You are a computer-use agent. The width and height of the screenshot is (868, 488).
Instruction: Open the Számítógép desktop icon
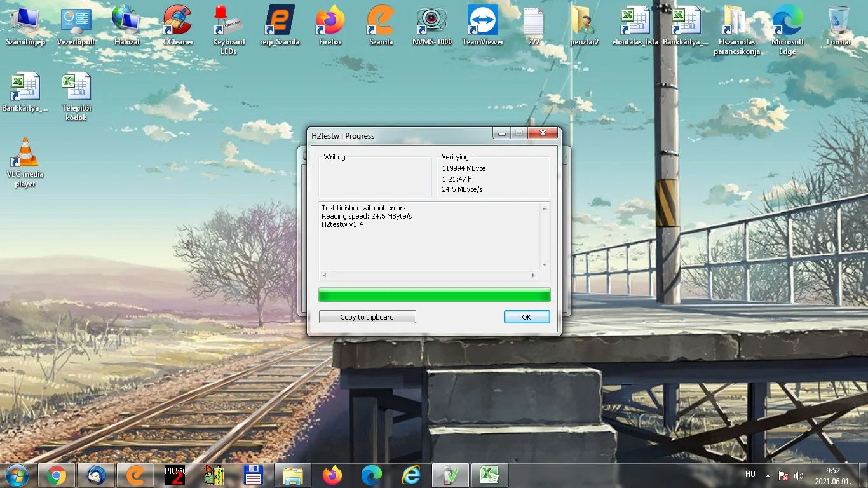(25, 26)
